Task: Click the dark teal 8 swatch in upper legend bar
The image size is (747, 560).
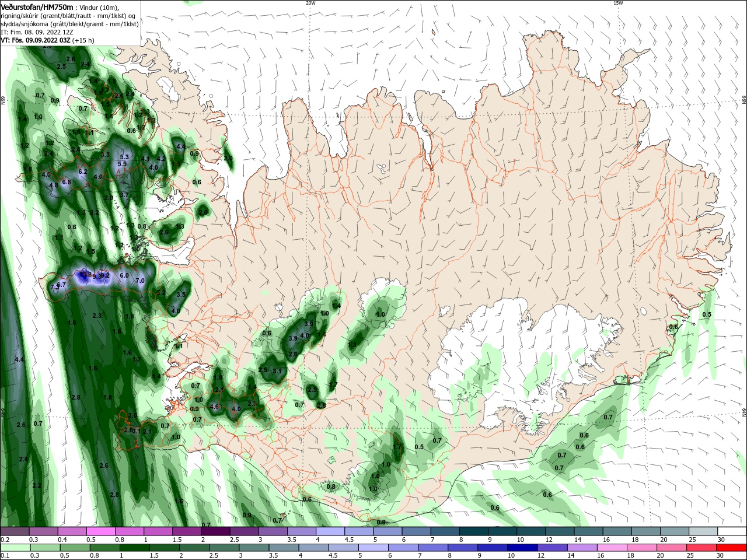Action: click(x=474, y=531)
